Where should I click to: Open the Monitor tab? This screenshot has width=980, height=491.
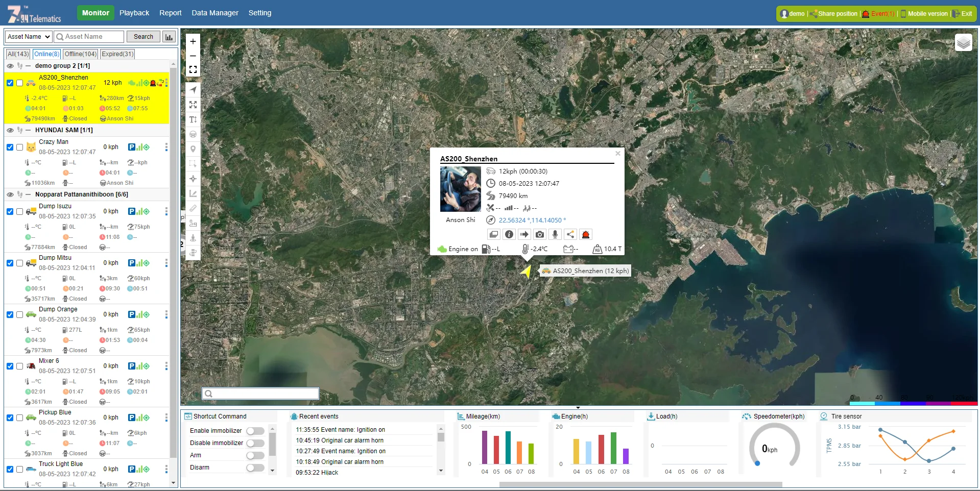tap(95, 13)
